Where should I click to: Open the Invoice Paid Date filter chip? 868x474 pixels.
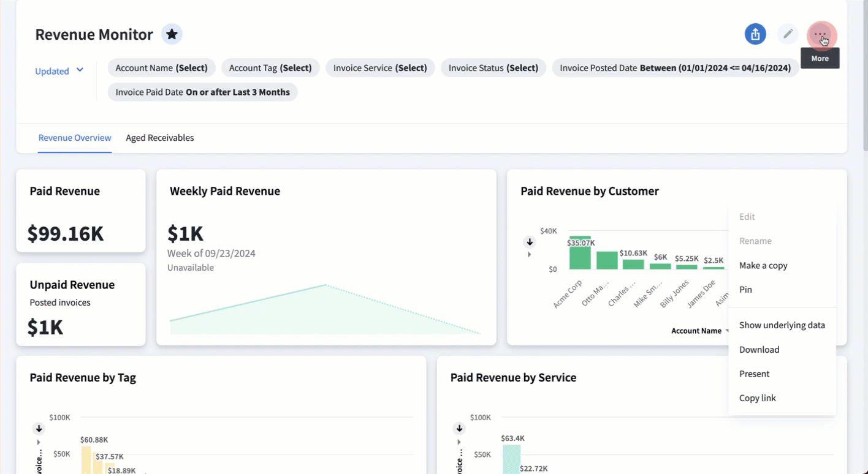point(202,92)
